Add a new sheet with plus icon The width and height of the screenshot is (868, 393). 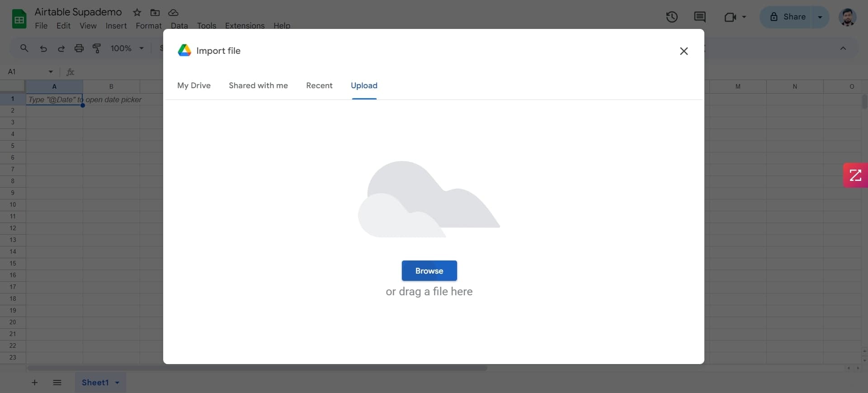[34, 383]
